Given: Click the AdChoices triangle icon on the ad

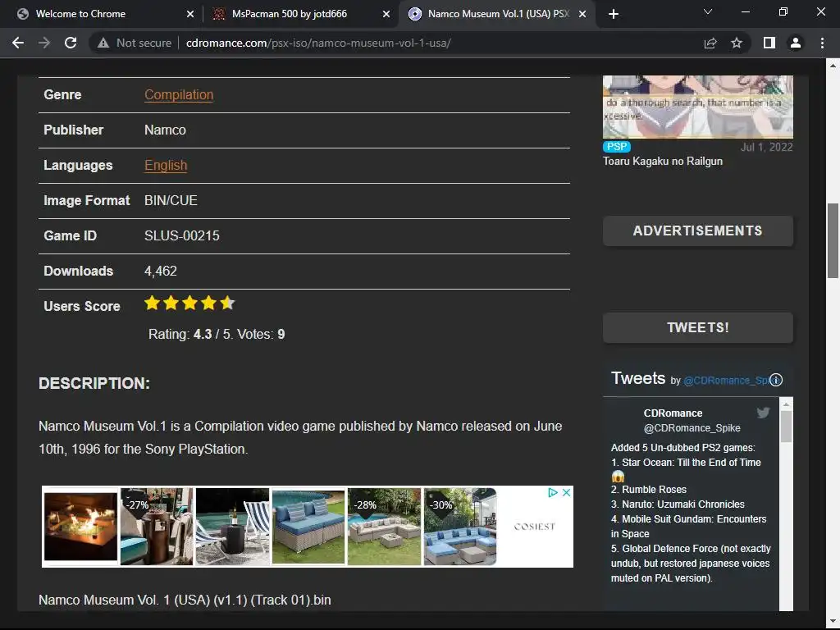Looking at the screenshot, I should click(553, 493).
